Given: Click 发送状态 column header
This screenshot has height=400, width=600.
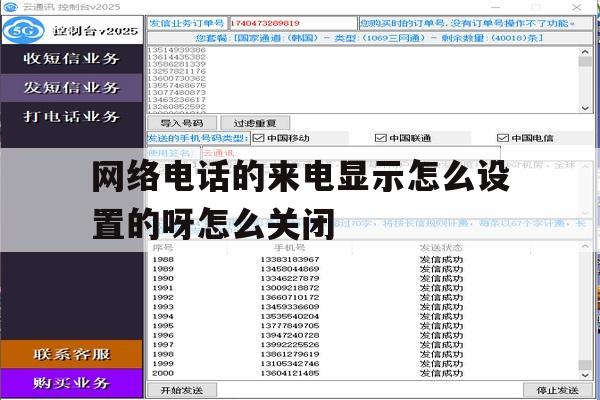Looking at the screenshot, I should (x=441, y=248).
